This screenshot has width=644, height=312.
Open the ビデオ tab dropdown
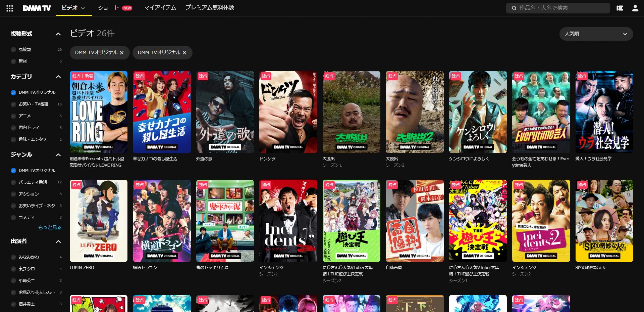coord(73,8)
